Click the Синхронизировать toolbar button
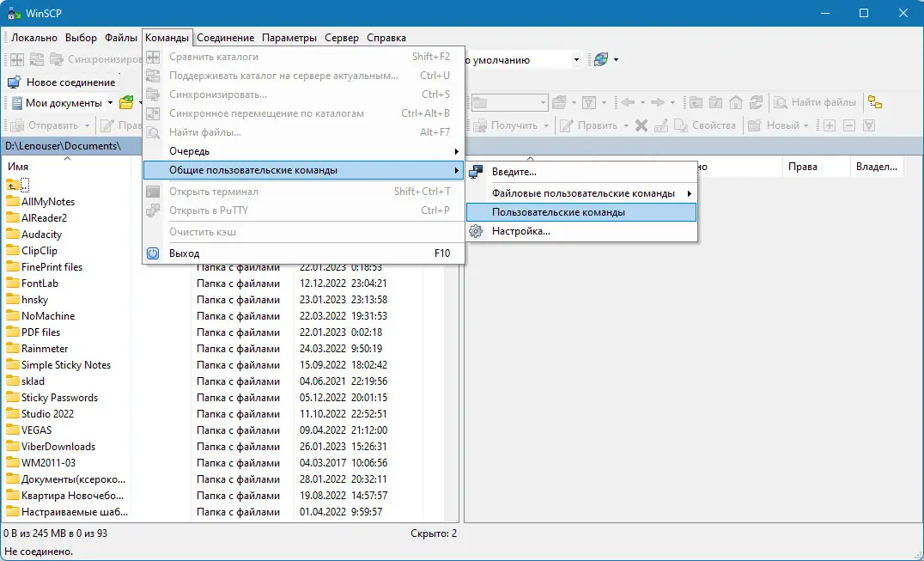 tap(96, 59)
